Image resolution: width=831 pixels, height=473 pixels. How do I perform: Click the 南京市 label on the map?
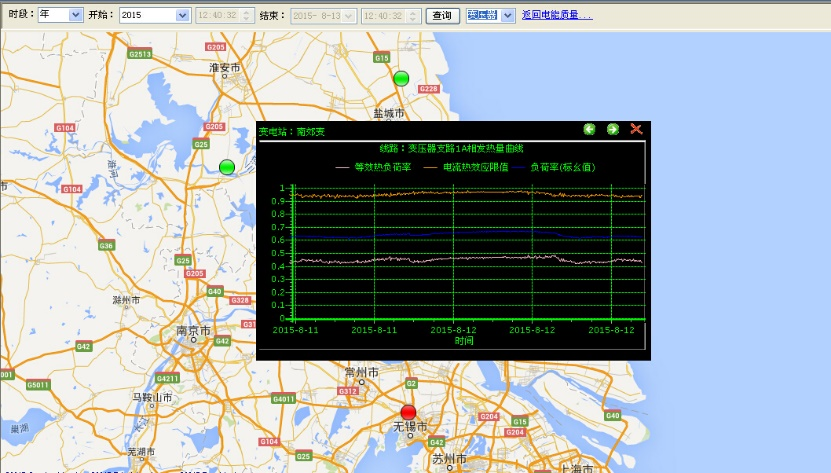(x=193, y=331)
